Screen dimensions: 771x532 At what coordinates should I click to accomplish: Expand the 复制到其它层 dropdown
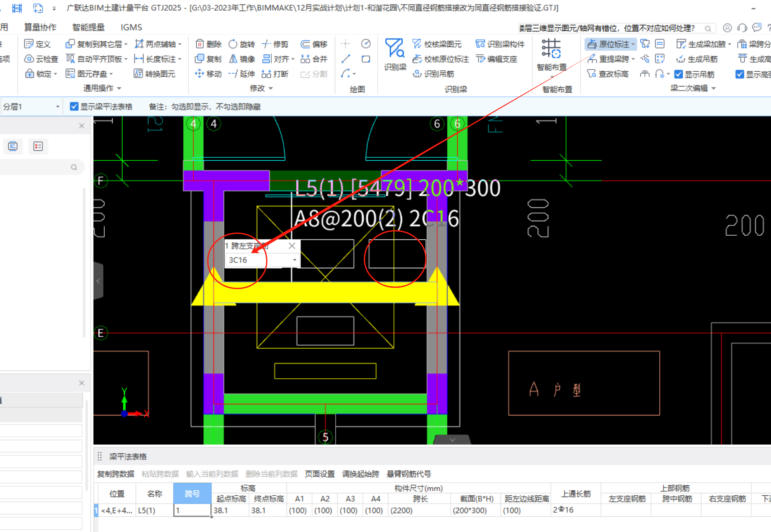tap(126, 44)
